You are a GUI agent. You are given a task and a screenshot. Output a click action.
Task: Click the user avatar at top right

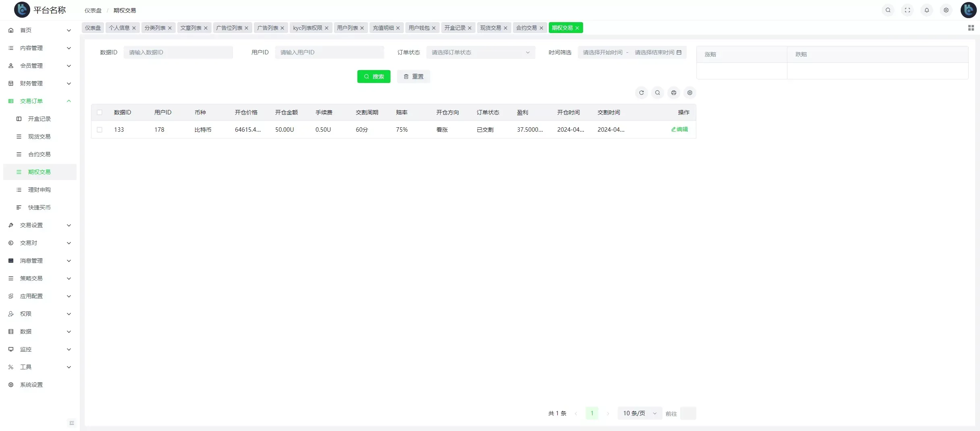(968, 10)
